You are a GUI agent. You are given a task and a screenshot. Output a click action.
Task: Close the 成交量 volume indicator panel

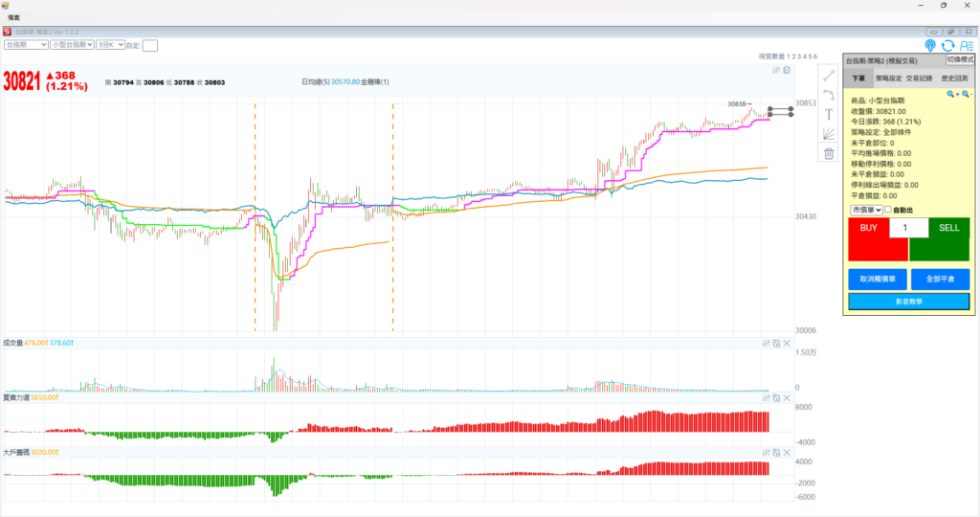(x=787, y=343)
